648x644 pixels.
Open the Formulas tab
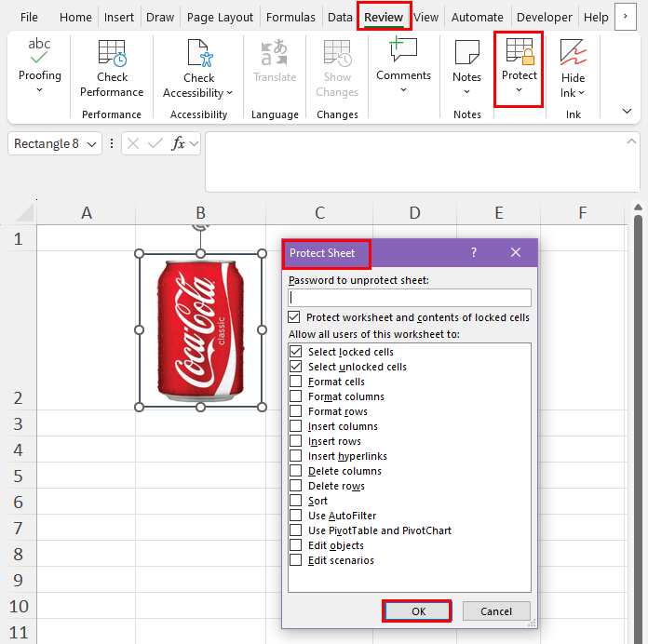[290, 17]
